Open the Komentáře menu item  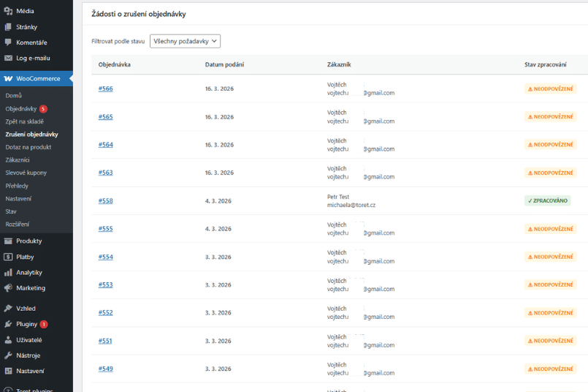pyautogui.click(x=37, y=42)
